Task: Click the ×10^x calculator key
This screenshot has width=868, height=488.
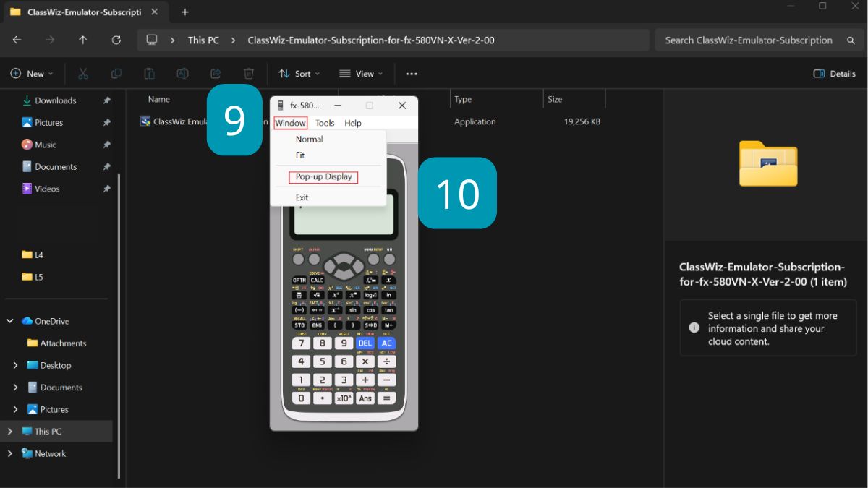Action: tap(344, 398)
